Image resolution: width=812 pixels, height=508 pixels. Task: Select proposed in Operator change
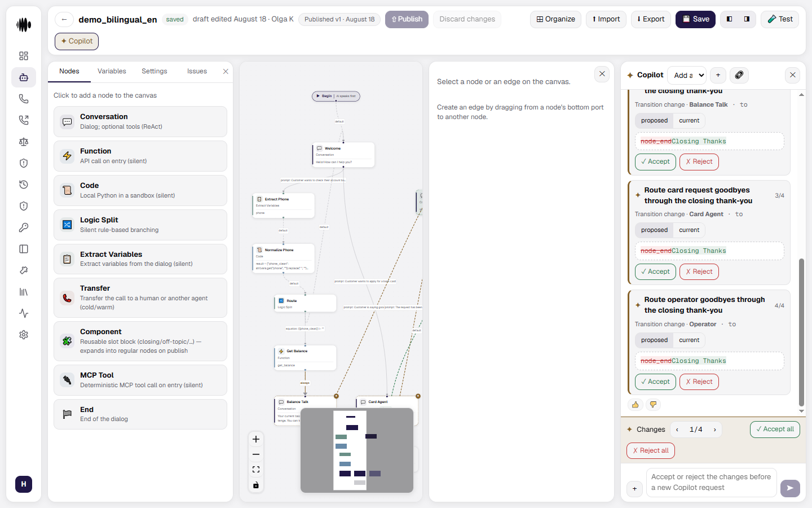(x=654, y=340)
